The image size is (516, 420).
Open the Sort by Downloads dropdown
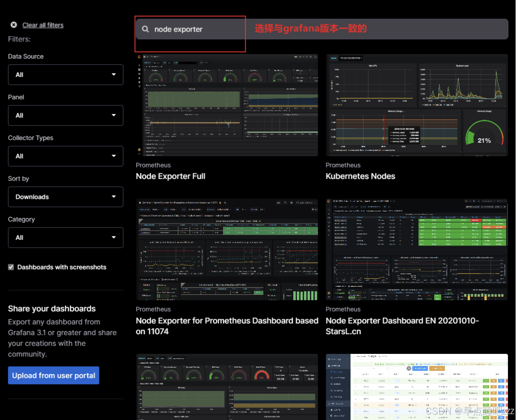(66, 197)
